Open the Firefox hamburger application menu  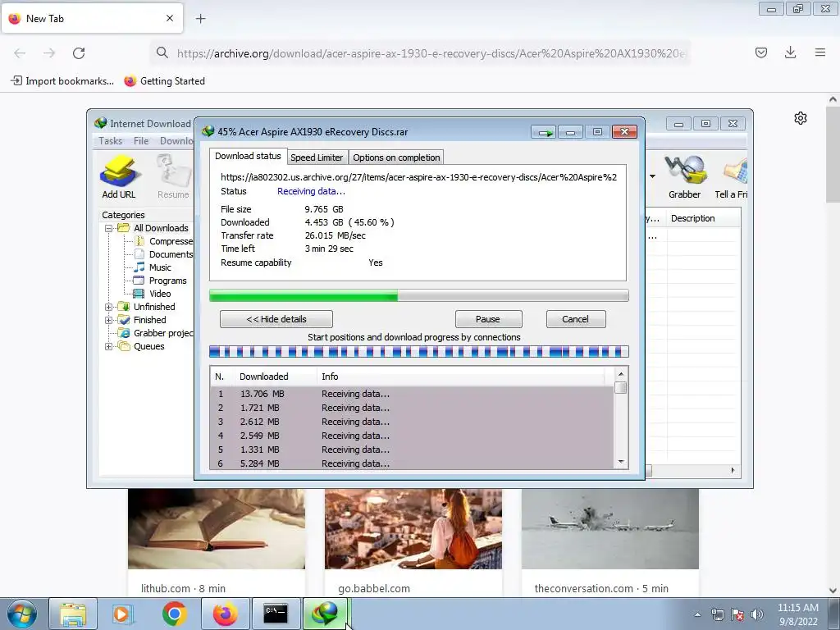click(820, 52)
